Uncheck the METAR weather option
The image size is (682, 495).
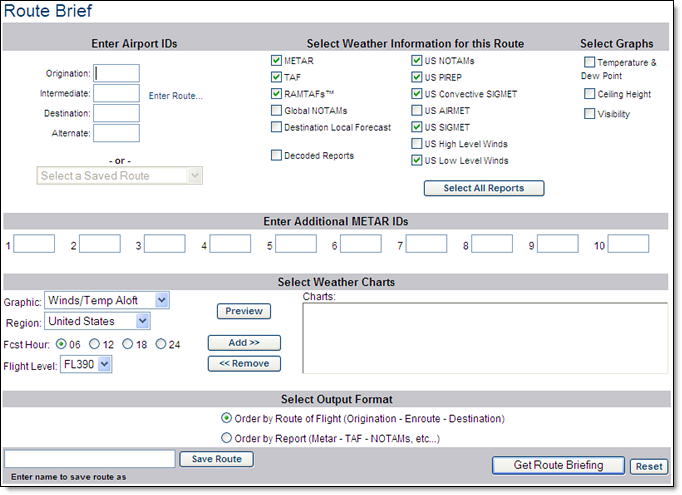[276, 60]
